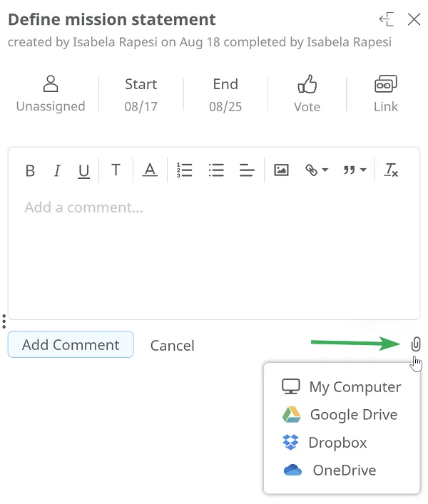Insert an image into comment

pyautogui.click(x=281, y=170)
